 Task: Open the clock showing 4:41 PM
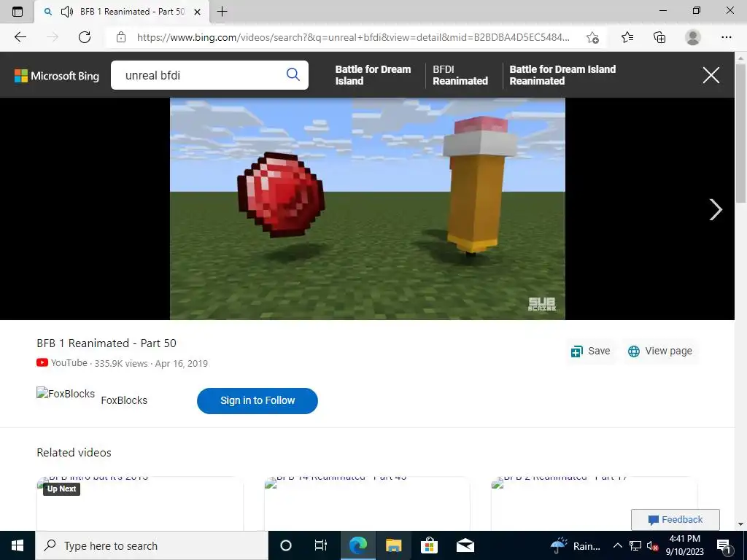(x=684, y=545)
